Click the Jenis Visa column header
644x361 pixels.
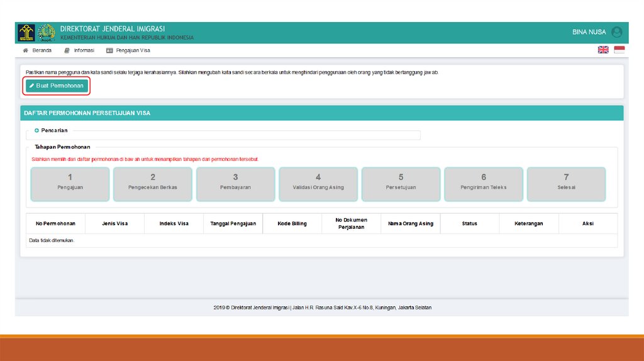click(115, 223)
